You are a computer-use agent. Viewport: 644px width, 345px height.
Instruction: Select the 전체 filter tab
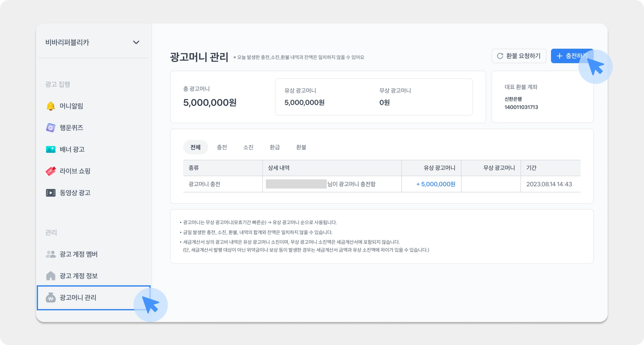click(195, 147)
